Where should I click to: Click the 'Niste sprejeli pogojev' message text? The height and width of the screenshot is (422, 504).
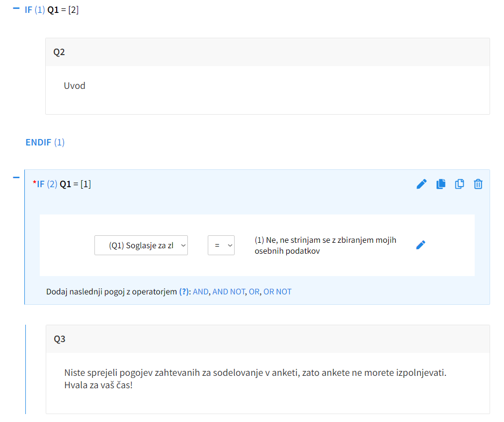click(x=255, y=379)
